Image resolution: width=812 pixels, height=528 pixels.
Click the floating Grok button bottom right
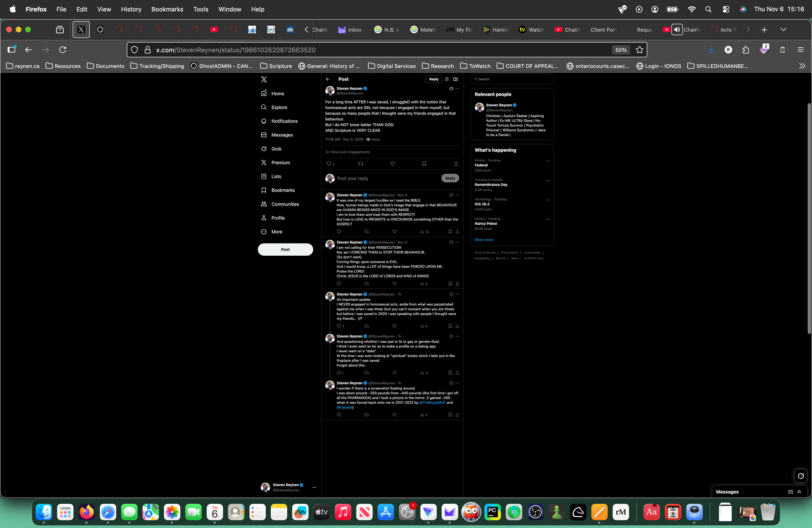tap(801, 476)
